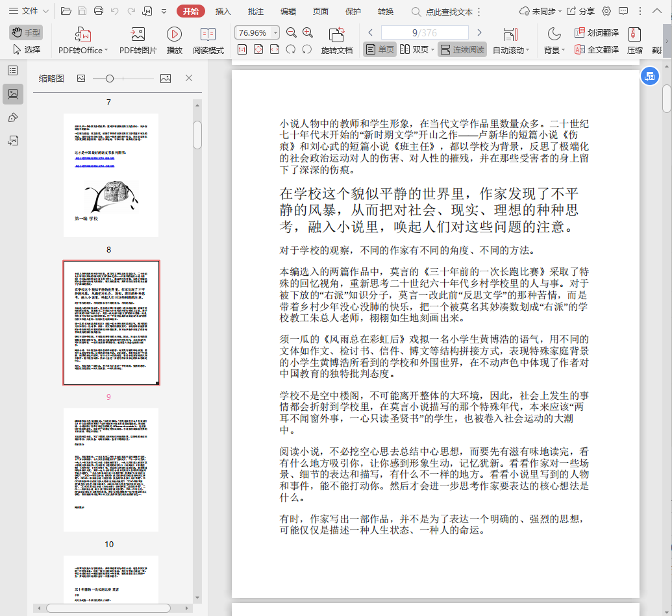Open the zoom percentage dropdown
Viewport: 672px width, 616px height.
275,32
